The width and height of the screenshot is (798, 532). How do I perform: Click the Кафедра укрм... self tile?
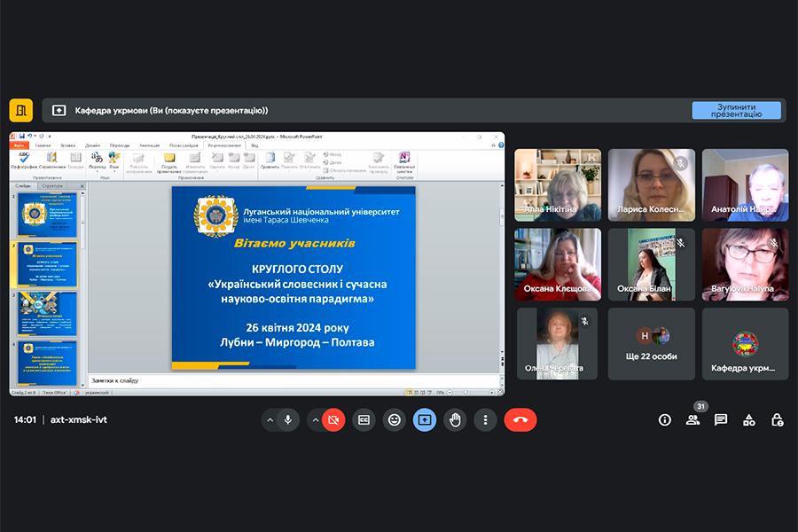745,344
